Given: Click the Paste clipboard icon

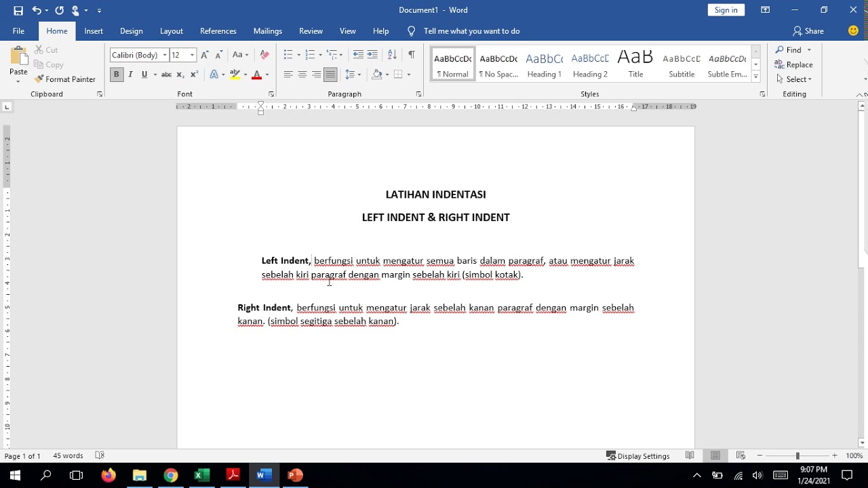Looking at the screenshot, I should [x=18, y=57].
